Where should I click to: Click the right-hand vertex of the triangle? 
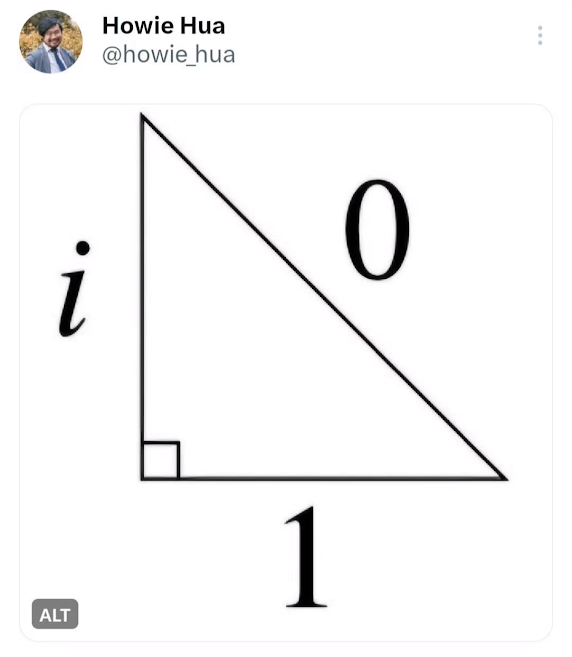tap(504, 477)
